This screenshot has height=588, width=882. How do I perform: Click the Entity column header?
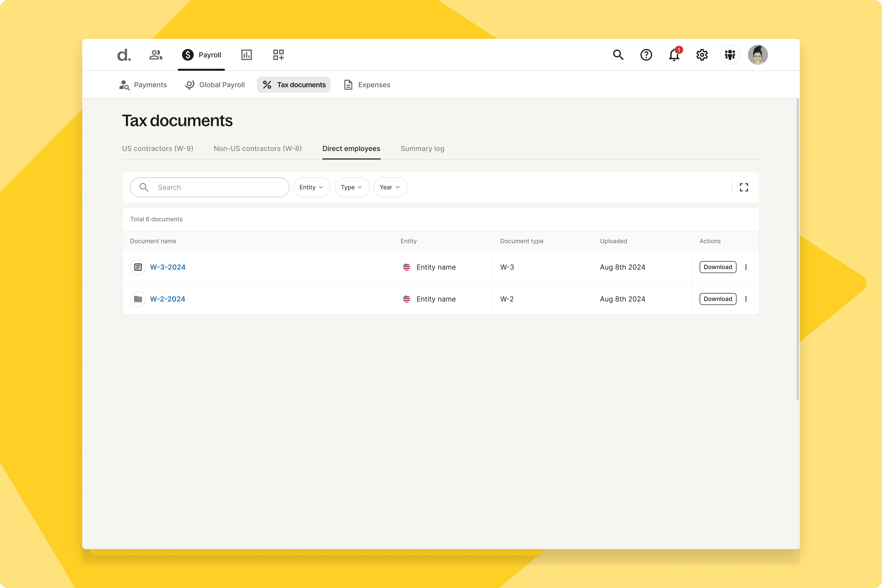[408, 241]
